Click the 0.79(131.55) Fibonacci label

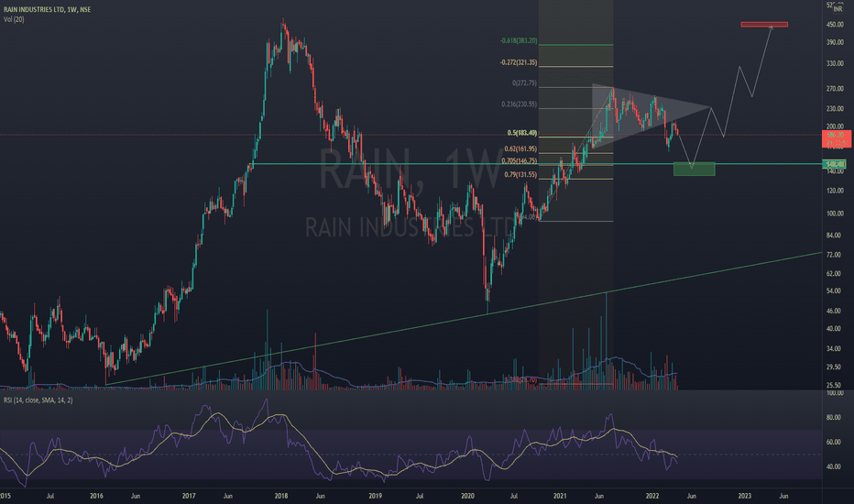(x=520, y=175)
